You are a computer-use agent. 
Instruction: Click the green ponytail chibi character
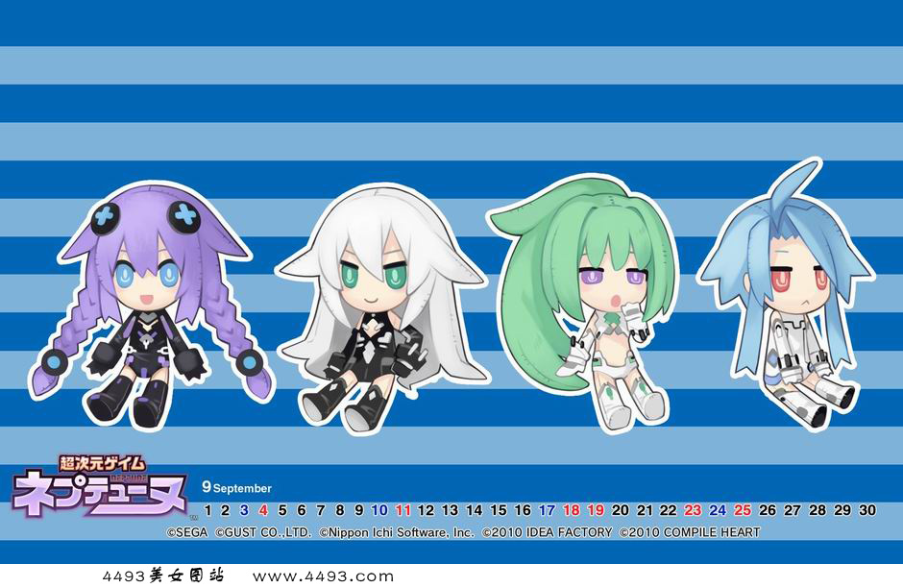pyautogui.click(x=584, y=303)
